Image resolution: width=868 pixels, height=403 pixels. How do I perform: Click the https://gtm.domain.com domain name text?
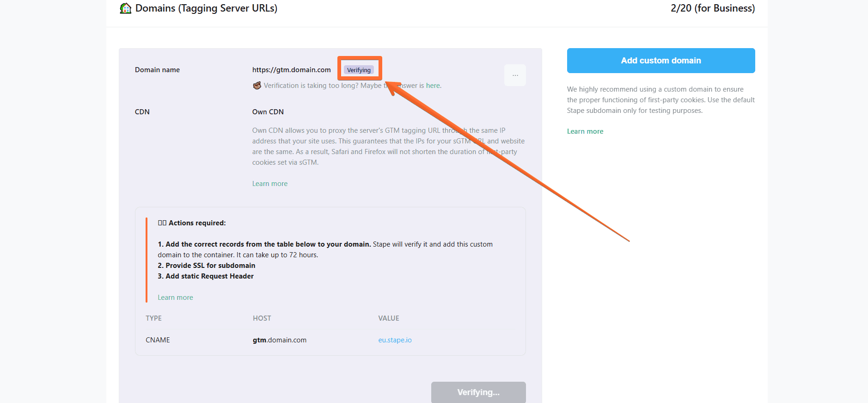point(292,70)
